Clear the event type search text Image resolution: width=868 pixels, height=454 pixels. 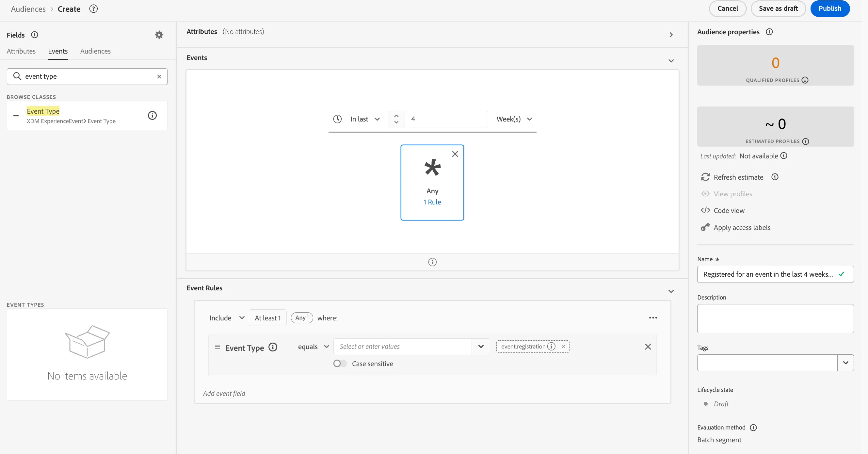tap(159, 76)
